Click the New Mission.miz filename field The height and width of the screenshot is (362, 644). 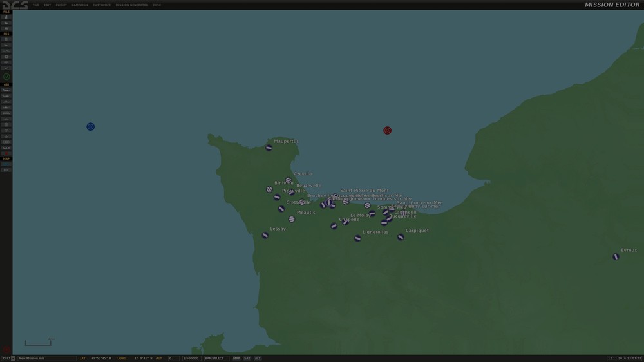click(47, 358)
